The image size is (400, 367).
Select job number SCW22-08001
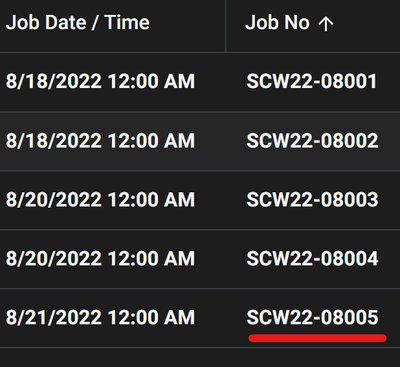(311, 81)
